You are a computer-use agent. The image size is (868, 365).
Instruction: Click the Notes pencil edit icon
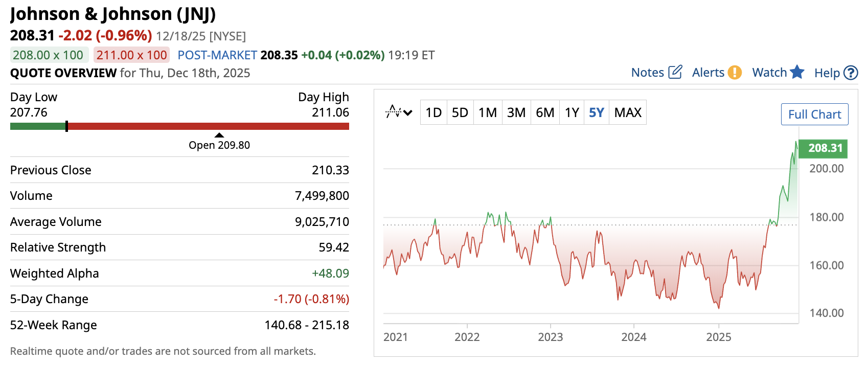(675, 72)
